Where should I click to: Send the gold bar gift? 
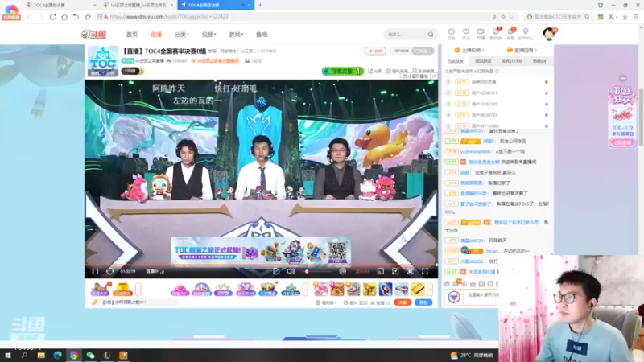coord(418,289)
